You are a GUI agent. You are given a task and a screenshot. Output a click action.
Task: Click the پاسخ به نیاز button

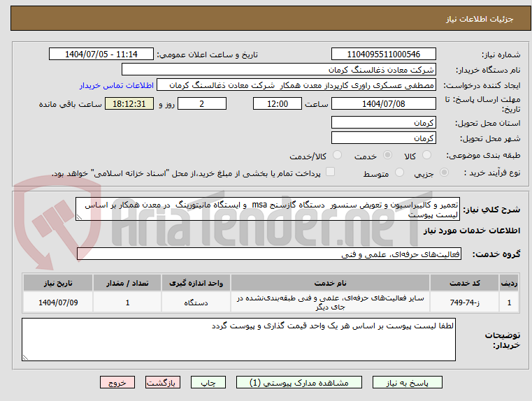(407, 382)
